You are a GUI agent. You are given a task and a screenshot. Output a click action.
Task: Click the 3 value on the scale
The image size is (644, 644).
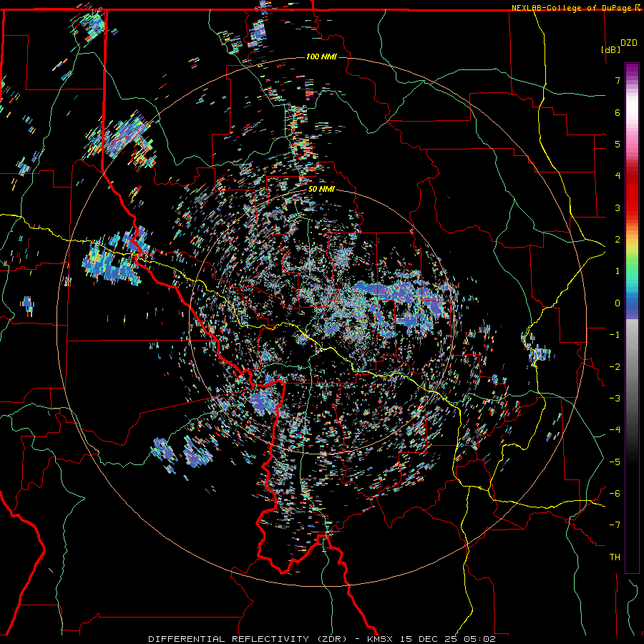click(618, 208)
